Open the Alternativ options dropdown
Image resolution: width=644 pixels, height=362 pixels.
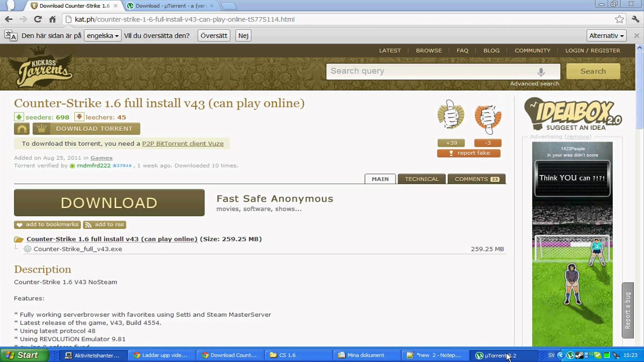tap(607, 36)
